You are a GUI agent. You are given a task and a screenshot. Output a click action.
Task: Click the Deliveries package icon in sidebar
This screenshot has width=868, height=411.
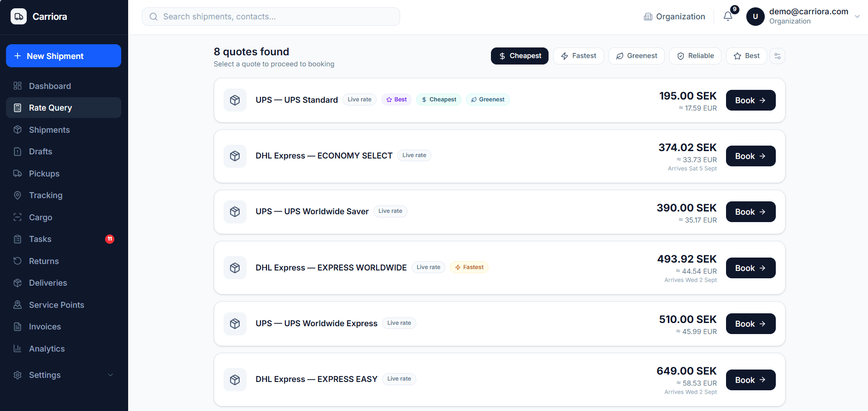pyautogui.click(x=18, y=283)
